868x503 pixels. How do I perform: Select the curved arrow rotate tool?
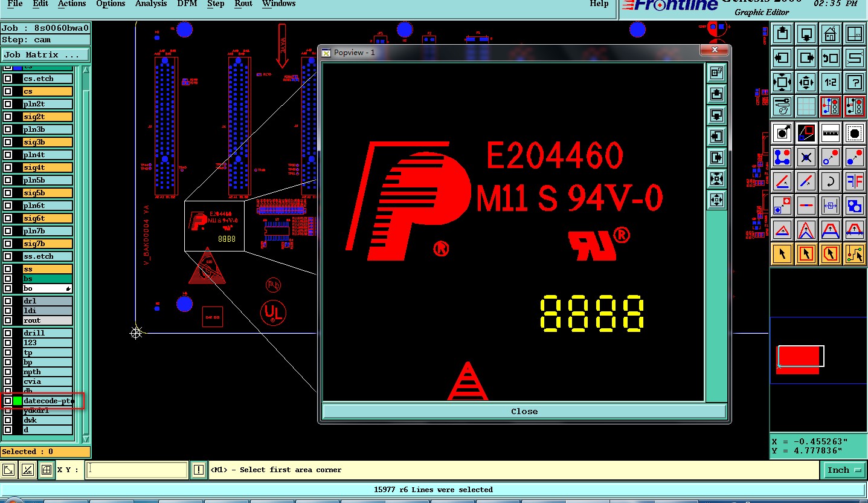click(x=830, y=181)
